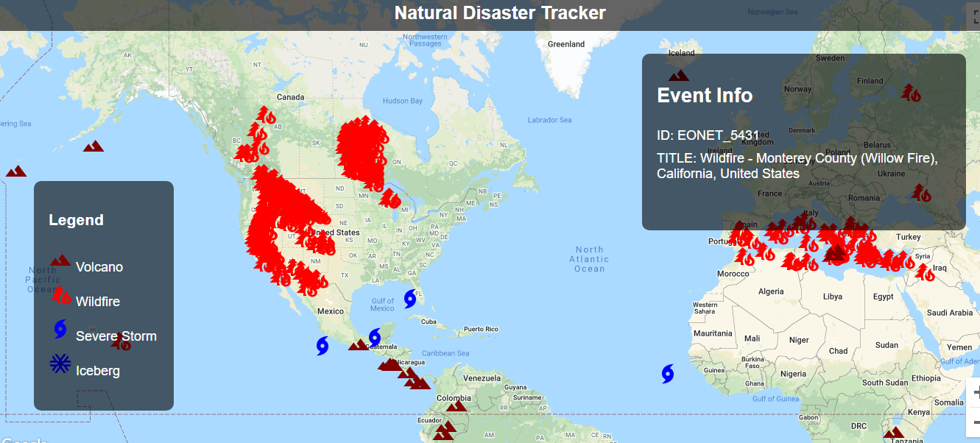Select the volcano marker in Tanzania
980x443 pixels.
(x=895, y=433)
